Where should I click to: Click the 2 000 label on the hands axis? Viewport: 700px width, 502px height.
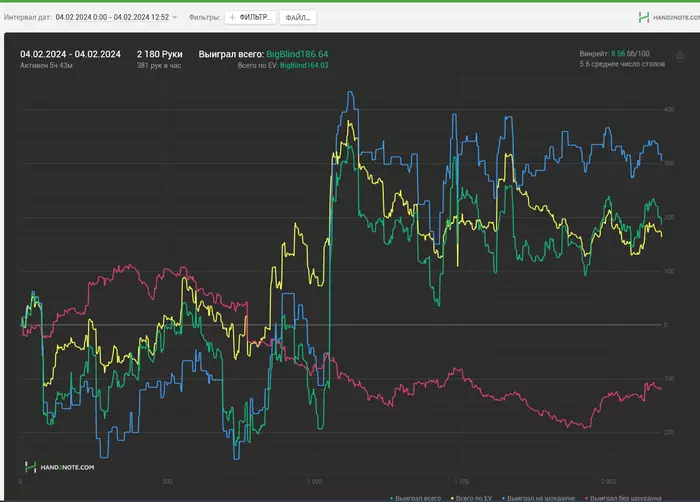608,481
